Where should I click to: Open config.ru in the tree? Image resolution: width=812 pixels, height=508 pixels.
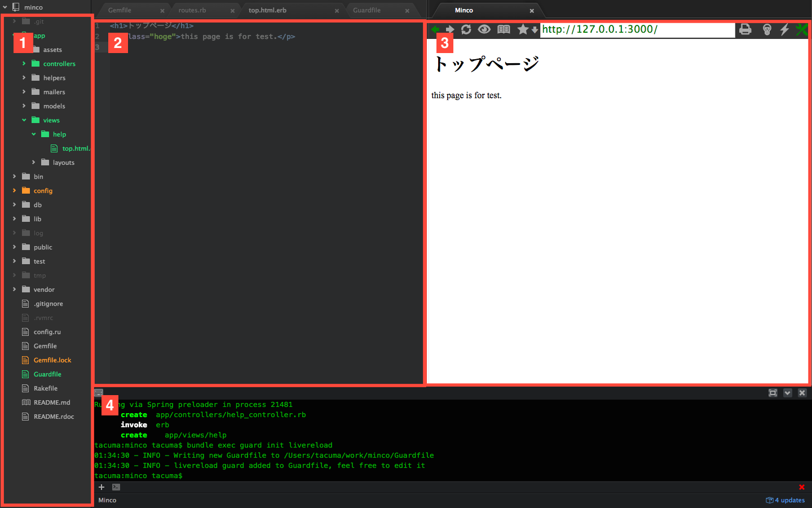(x=41, y=332)
